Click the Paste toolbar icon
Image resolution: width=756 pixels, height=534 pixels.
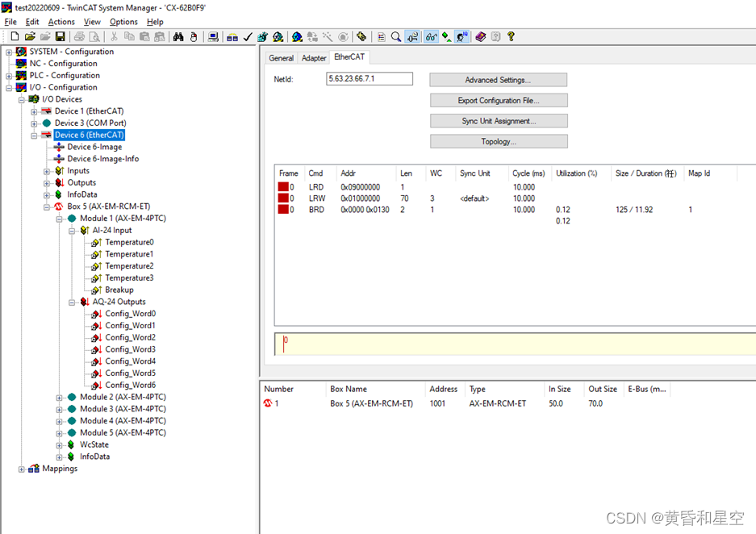click(x=144, y=36)
